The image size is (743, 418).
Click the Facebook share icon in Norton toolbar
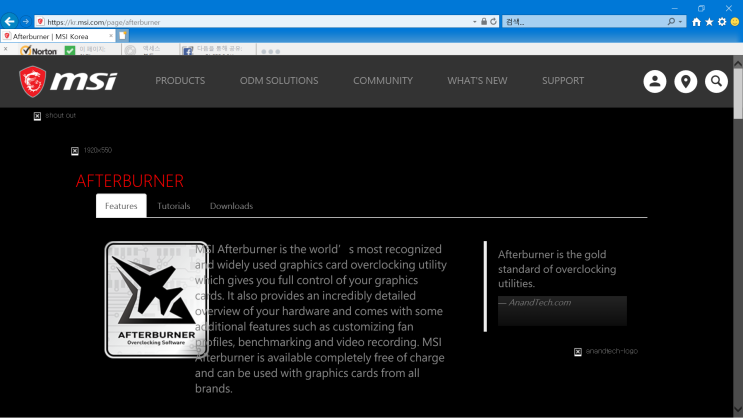click(188, 51)
